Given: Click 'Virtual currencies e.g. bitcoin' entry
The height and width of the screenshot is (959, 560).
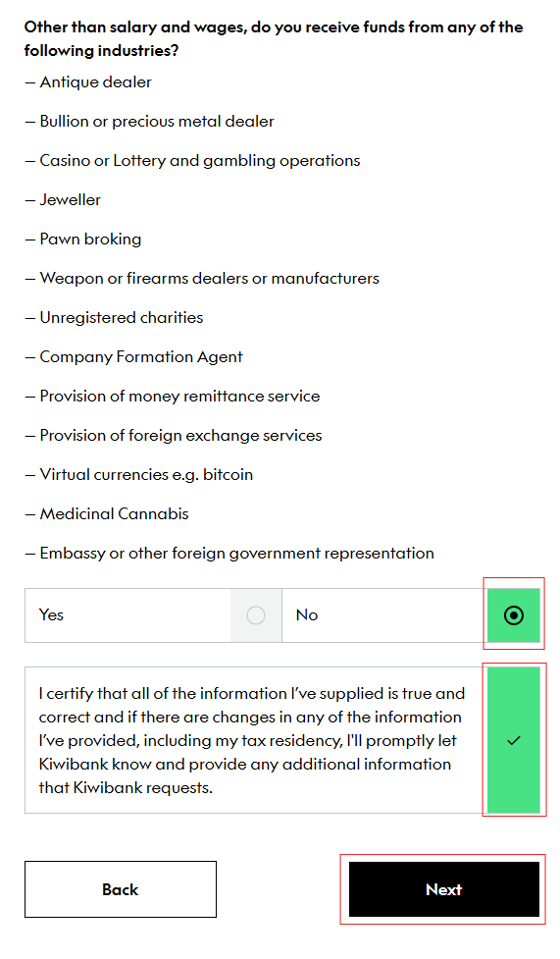Looking at the screenshot, I should pos(139,475).
